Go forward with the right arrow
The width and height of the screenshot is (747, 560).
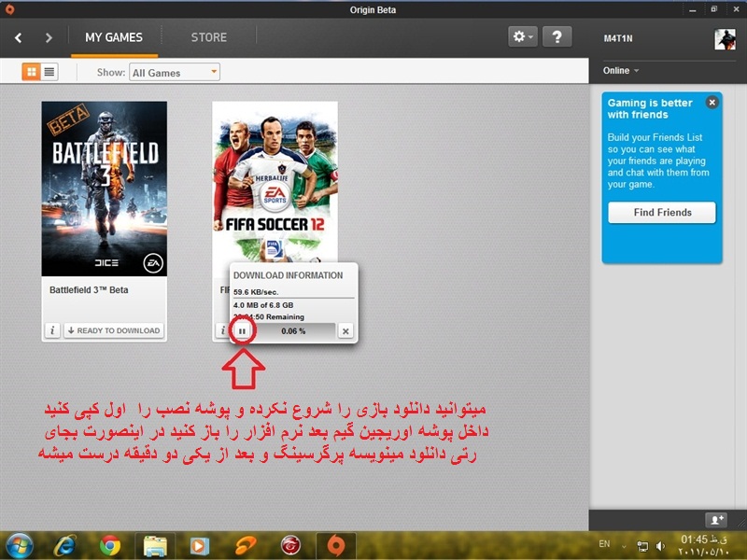click(x=49, y=37)
